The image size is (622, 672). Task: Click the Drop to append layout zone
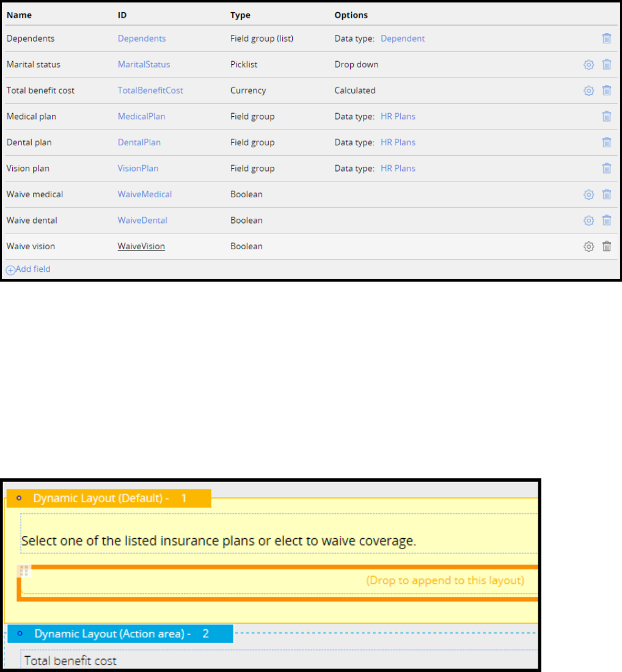pos(279,582)
